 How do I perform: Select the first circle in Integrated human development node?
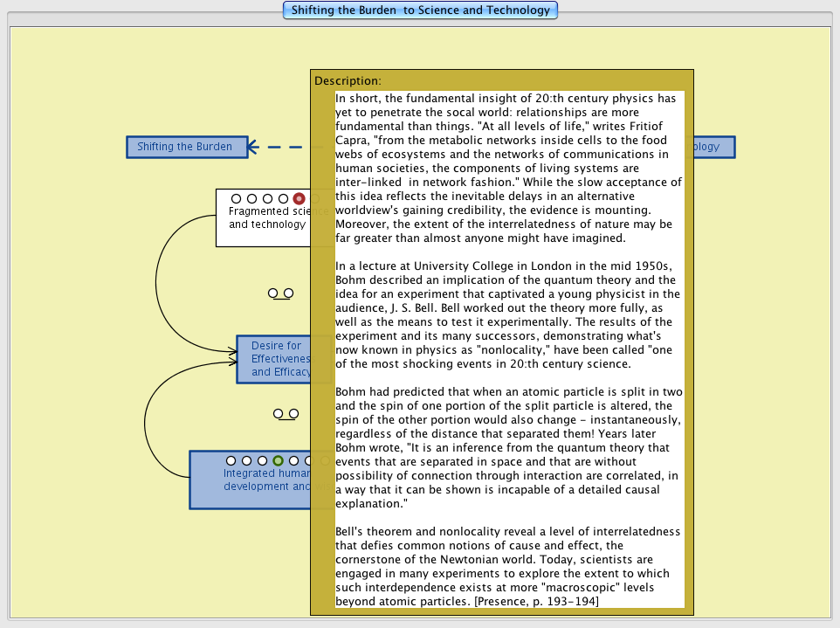[x=231, y=460]
